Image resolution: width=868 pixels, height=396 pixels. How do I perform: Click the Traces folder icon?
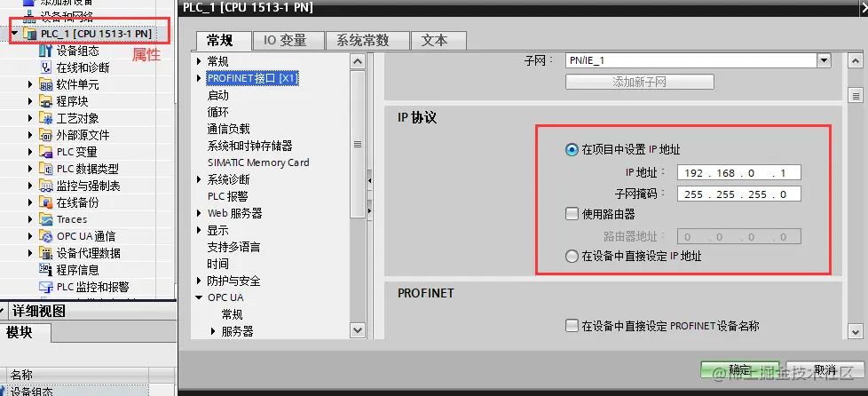pyautogui.click(x=46, y=219)
